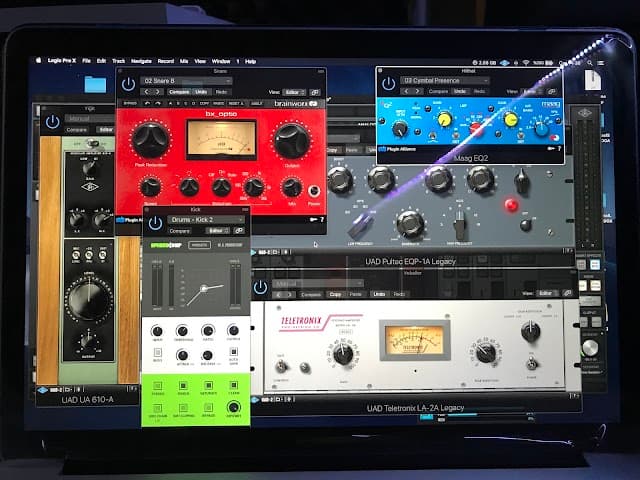
Task: Open the File menu
Action: (x=87, y=61)
